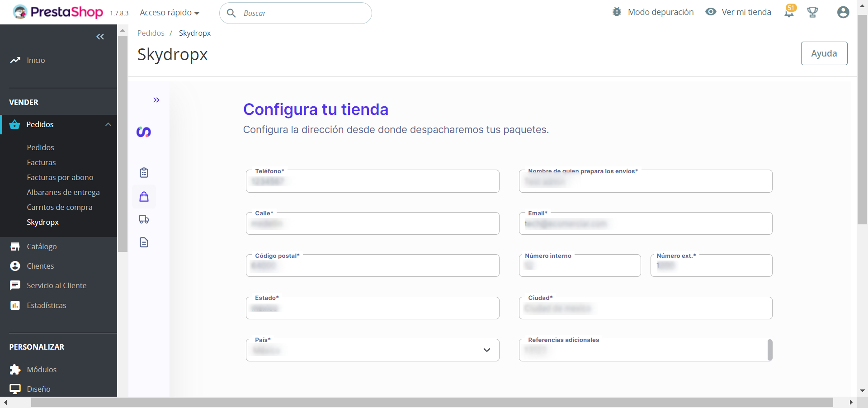The width and height of the screenshot is (868, 408).
Task: Open Servicio al Cliente menu
Action: pyautogui.click(x=57, y=285)
